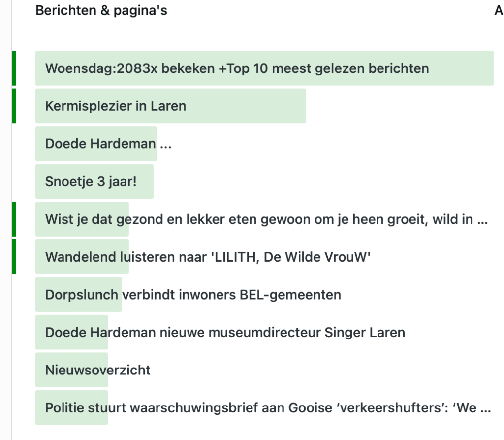Image resolution: width=504 pixels, height=440 pixels.
Task: Click the ellipsis after the short 'Doede Hardeman' title
Action: [166, 145]
